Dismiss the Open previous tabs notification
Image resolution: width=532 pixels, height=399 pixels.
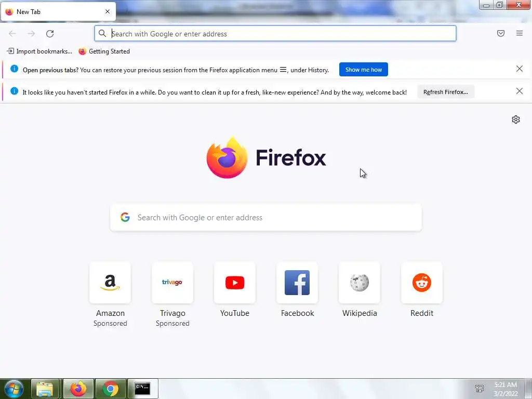click(x=519, y=69)
